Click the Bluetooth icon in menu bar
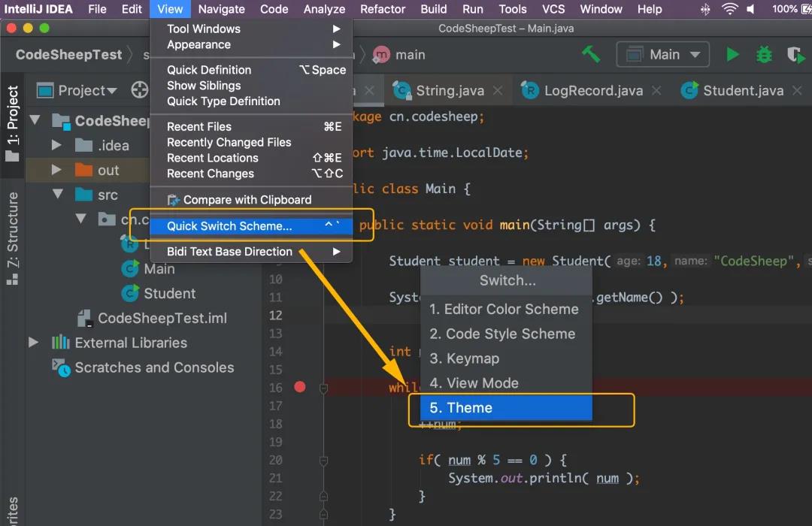Viewport: 812px width, 526px height. [704, 9]
